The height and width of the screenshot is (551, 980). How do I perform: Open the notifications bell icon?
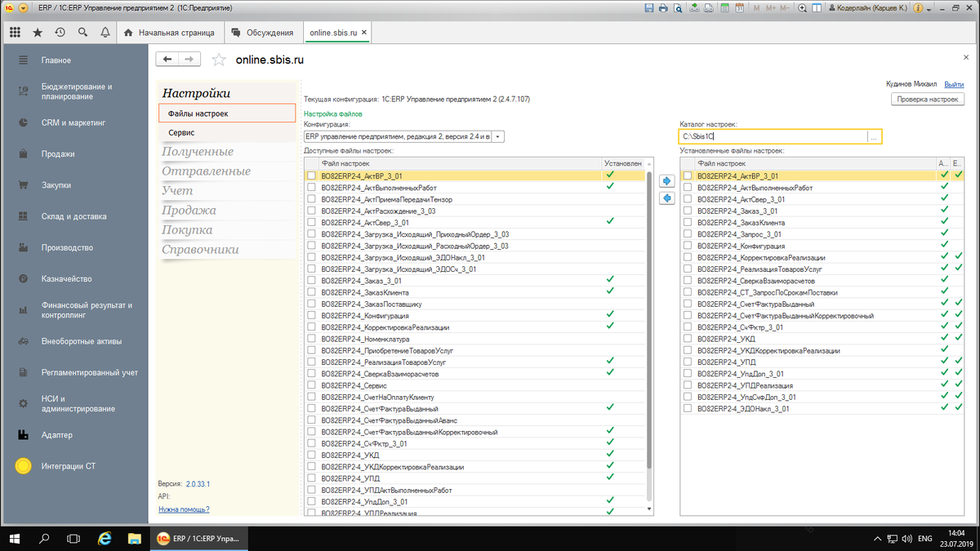pyautogui.click(x=105, y=33)
